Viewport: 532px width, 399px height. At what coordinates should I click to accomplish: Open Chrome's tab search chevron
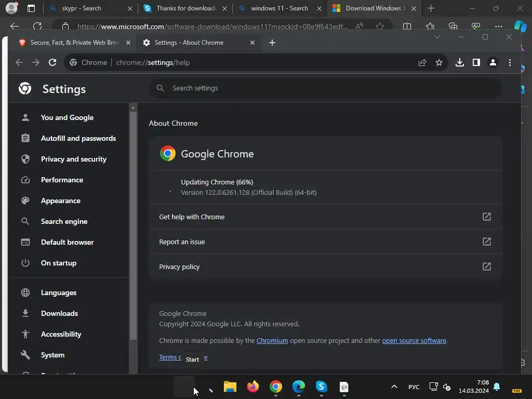(437, 37)
